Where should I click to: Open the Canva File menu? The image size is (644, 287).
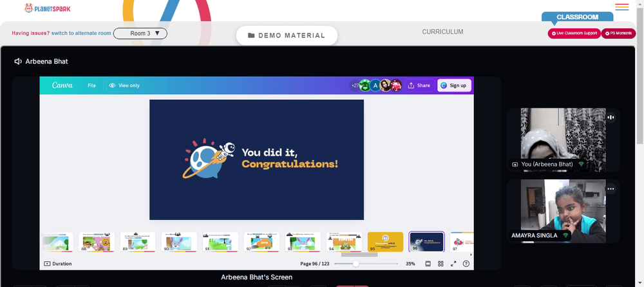(91, 86)
